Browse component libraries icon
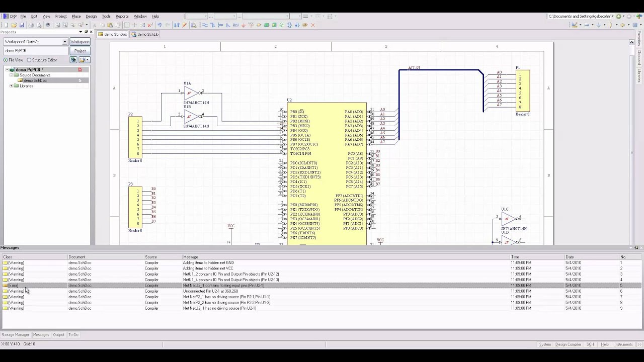Image resolution: width=644 pixels, height=362 pixels. (x=193, y=25)
